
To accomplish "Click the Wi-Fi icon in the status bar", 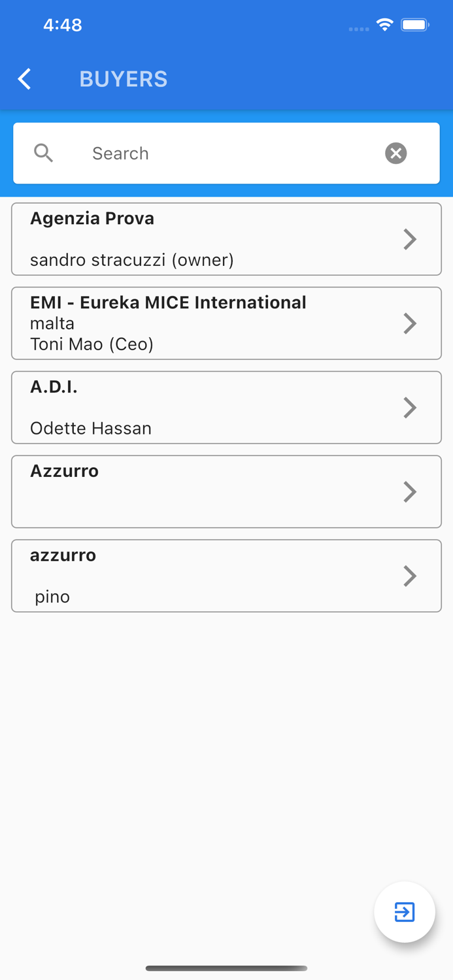I will (384, 24).
